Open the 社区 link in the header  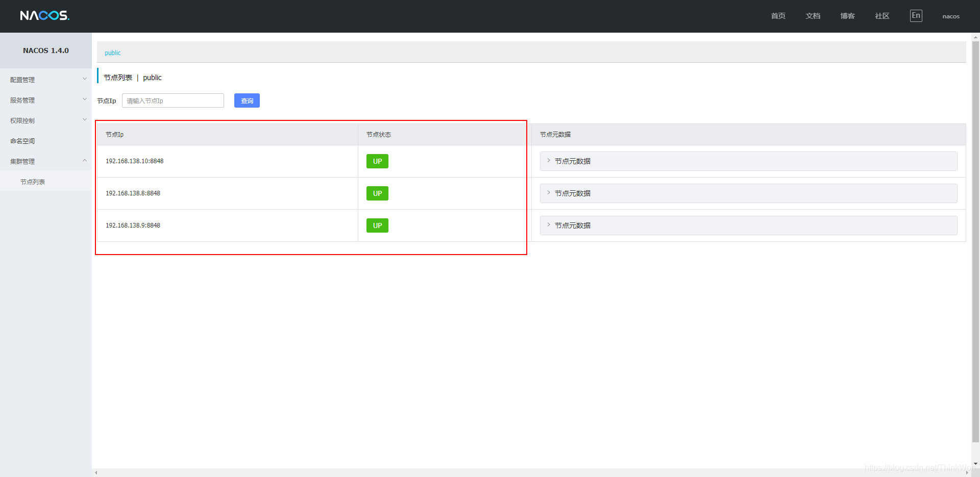point(883,16)
